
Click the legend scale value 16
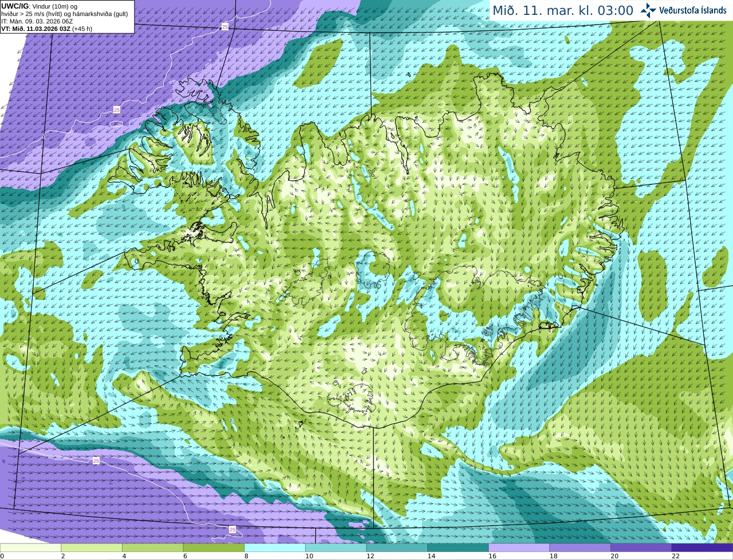[492, 556]
